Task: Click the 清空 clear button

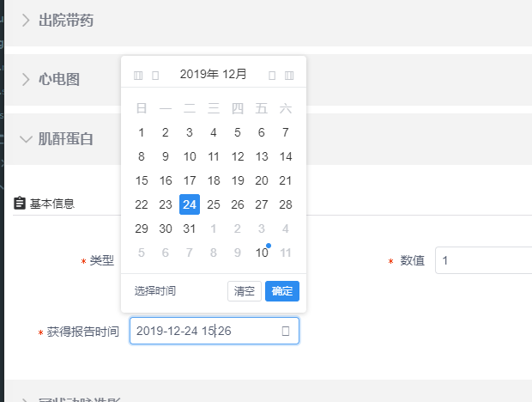Action: click(x=245, y=291)
